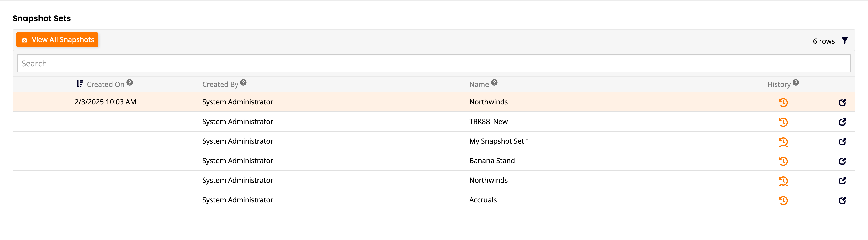The width and height of the screenshot is (868, 240).
Task: Open highlighted Northwinds row external link
Action: pos(842,102)
